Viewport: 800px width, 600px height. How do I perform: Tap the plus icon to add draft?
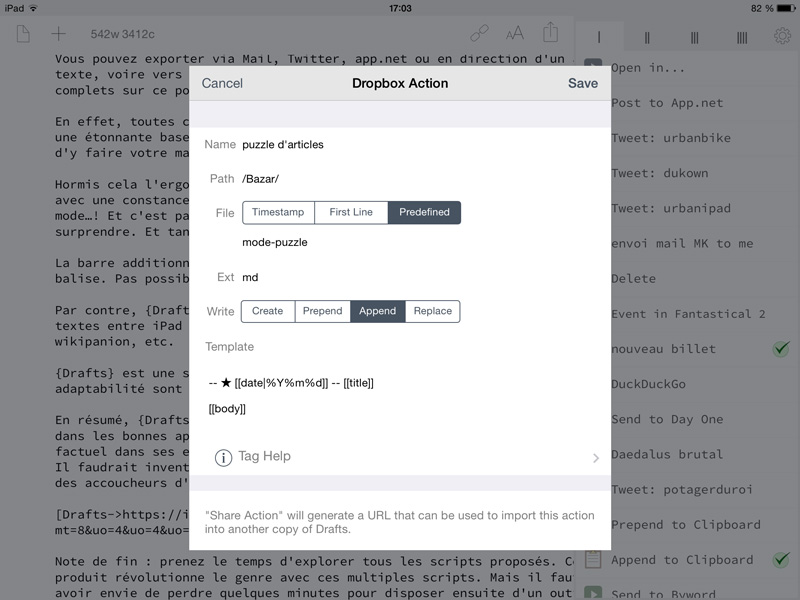(x=59, y=34)
